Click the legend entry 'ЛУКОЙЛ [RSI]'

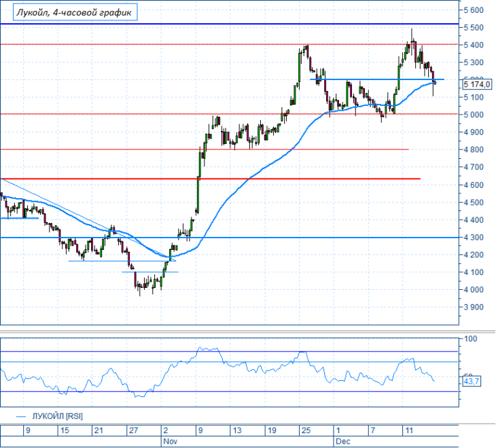[58, 416]
